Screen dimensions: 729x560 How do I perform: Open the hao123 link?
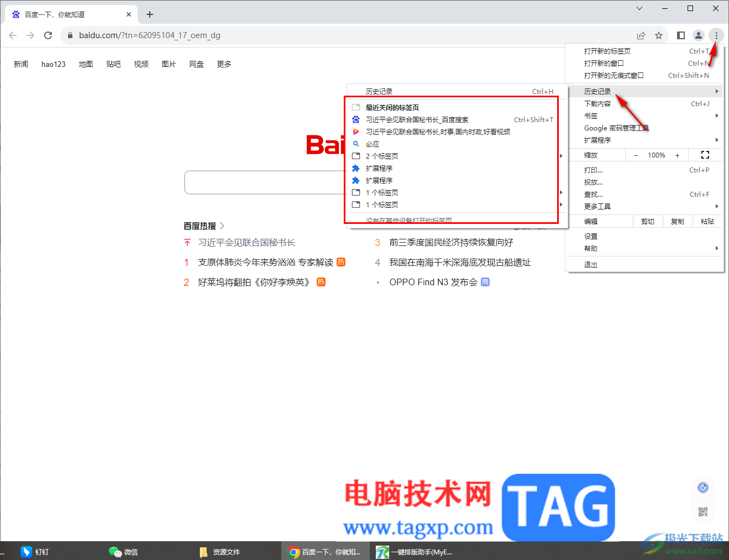point(53,64)
